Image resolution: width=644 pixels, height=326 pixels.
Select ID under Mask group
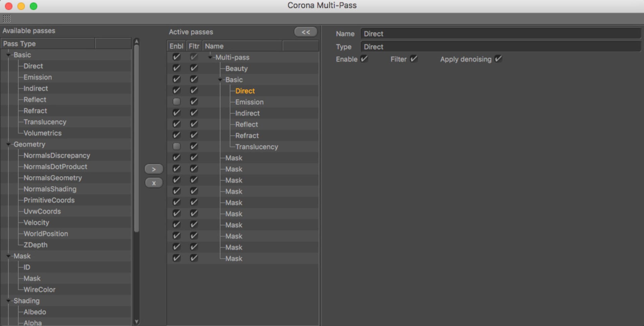(27, 267)
